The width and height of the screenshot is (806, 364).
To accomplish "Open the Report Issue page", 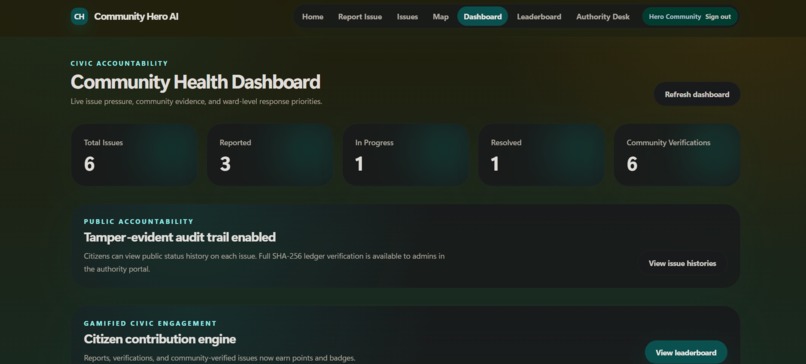I will [360, 16].
